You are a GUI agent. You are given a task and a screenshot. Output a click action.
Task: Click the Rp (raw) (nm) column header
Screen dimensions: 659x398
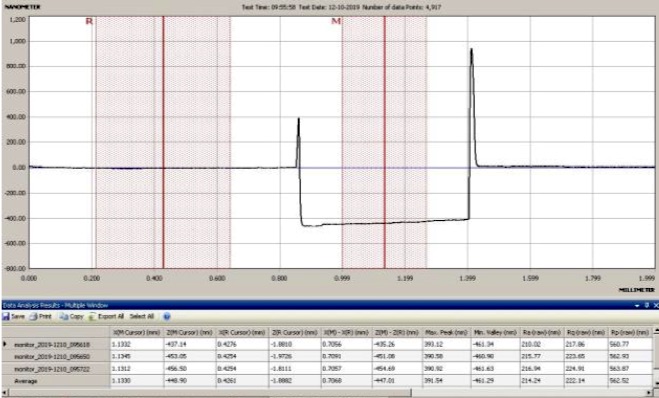[x=630, y=332]
